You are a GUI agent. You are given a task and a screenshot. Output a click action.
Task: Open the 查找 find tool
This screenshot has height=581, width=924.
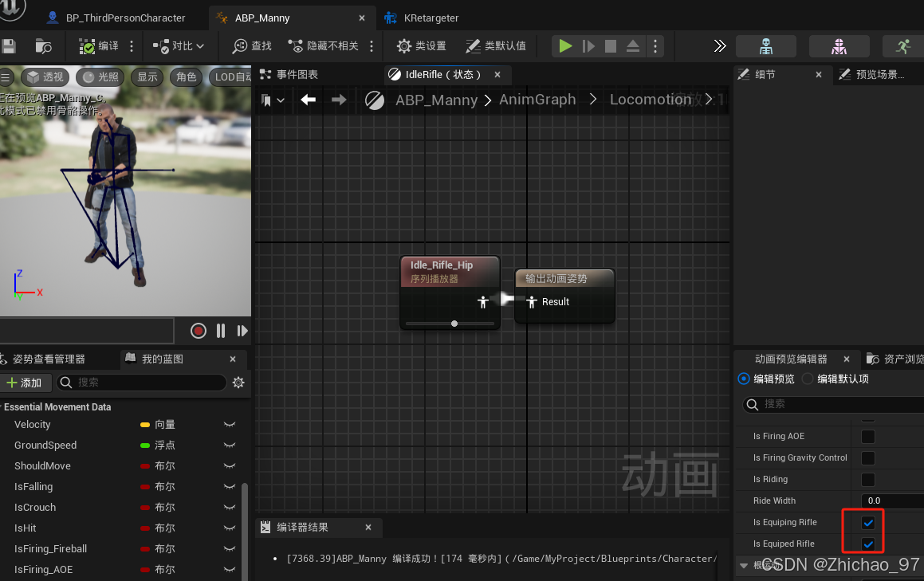252,46
